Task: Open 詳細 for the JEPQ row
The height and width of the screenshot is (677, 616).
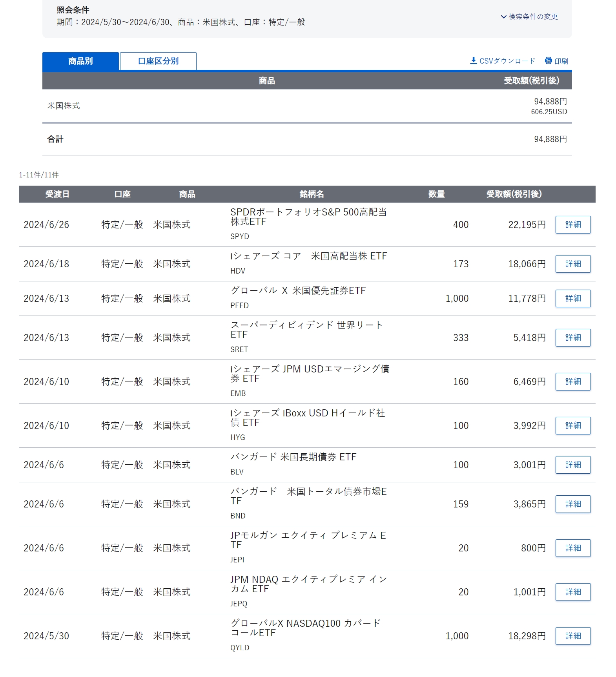Action: point(573,592)
